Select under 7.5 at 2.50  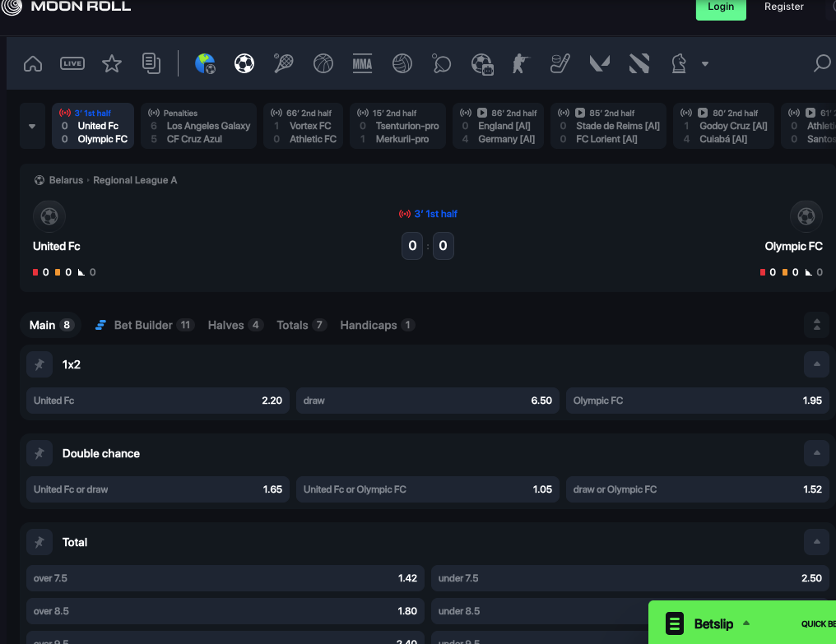point(630,578)
